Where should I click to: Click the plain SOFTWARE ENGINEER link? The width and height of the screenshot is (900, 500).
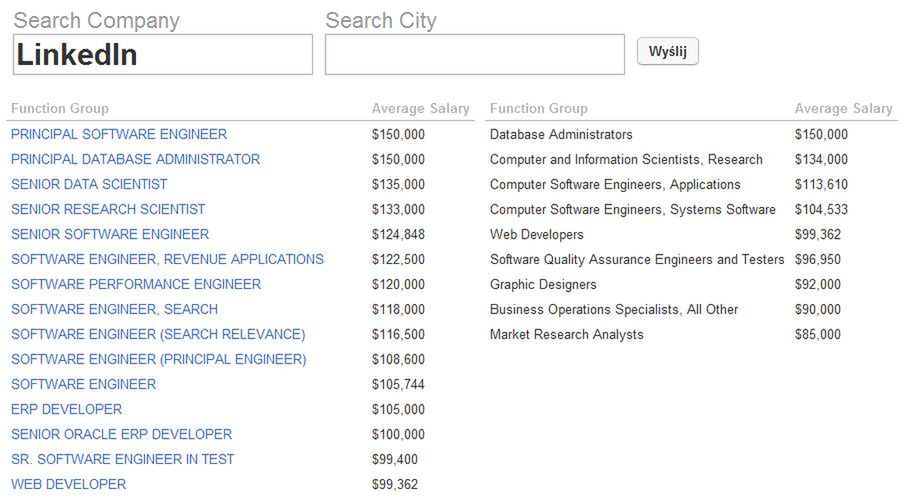click(83, 384)
